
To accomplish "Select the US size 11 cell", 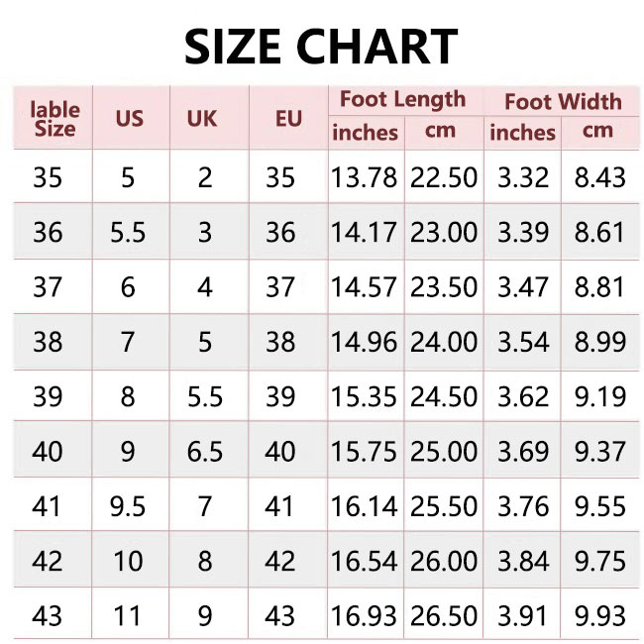I will click(x=128, y=615).
